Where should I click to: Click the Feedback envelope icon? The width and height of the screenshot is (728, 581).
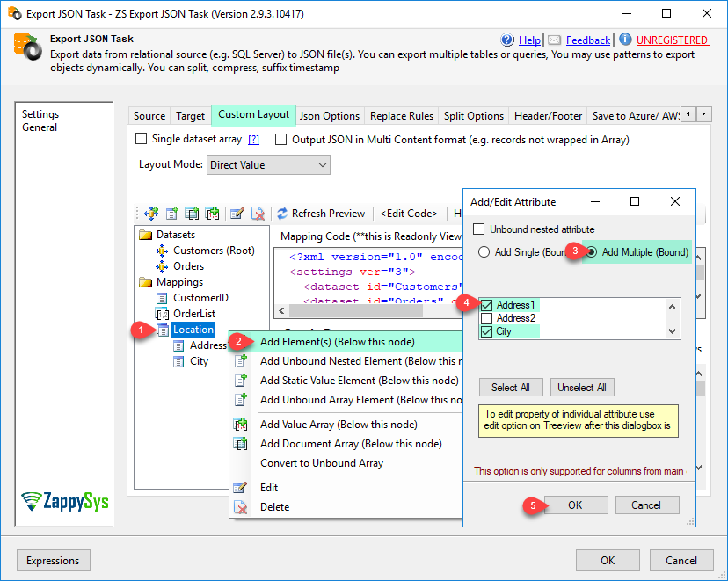(x=555, y=40)
